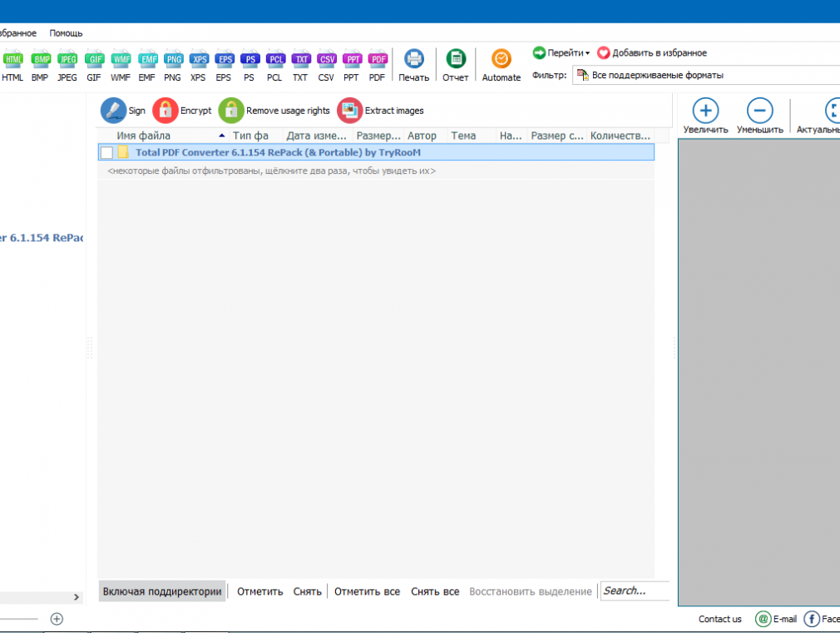Sort by Дата изме... column header
Image resolution: width=840 pixels, height=633 pixels.
click(x=318, y=136)
